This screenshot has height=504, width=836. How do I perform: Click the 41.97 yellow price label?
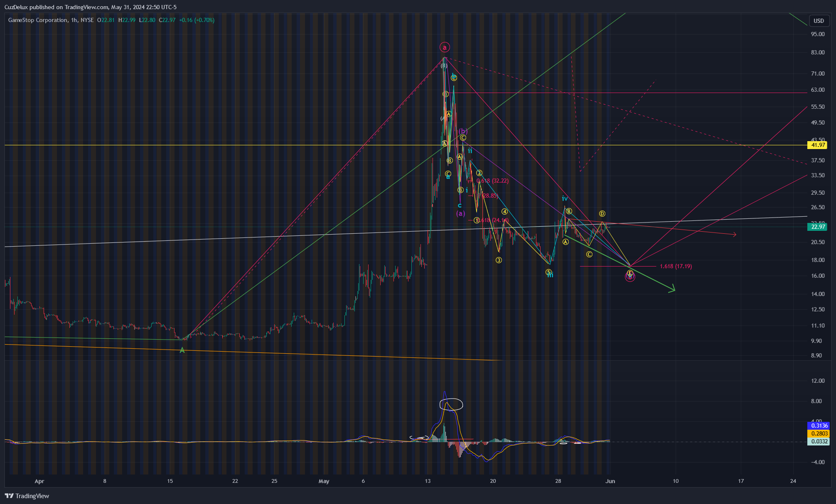[x=818, y=145]
